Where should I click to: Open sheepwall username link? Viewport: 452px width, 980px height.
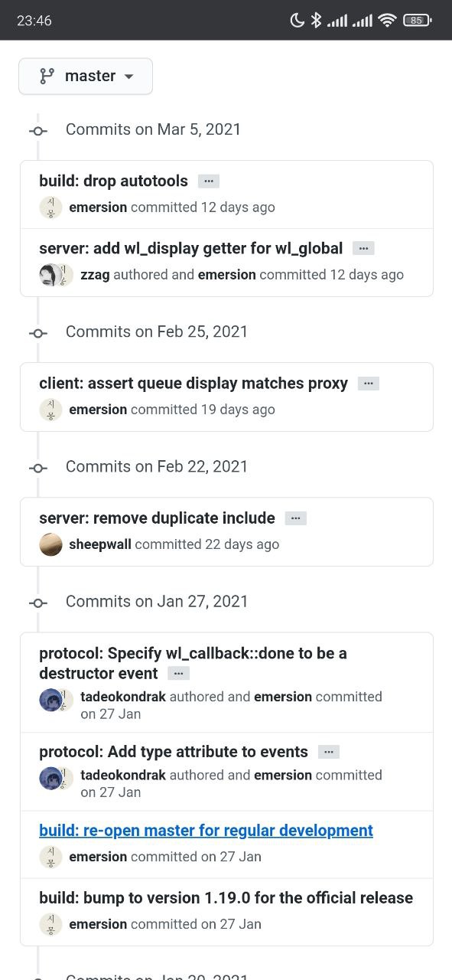click(100, 544)
